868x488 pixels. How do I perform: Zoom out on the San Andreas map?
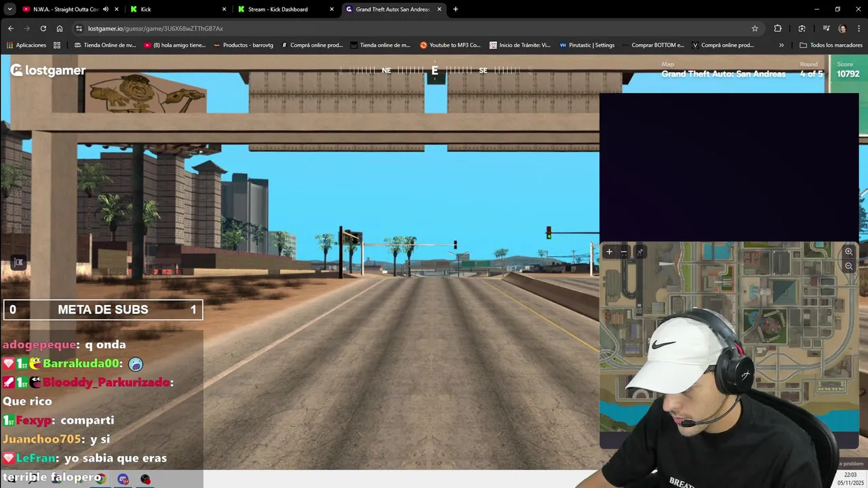point(848,266)
